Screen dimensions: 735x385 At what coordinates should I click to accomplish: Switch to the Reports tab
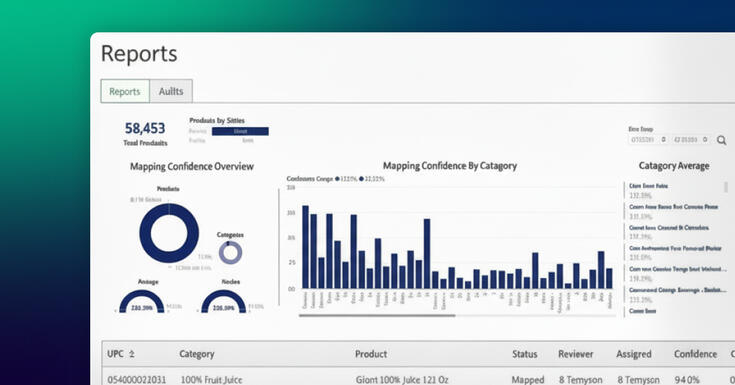(125, 91)
